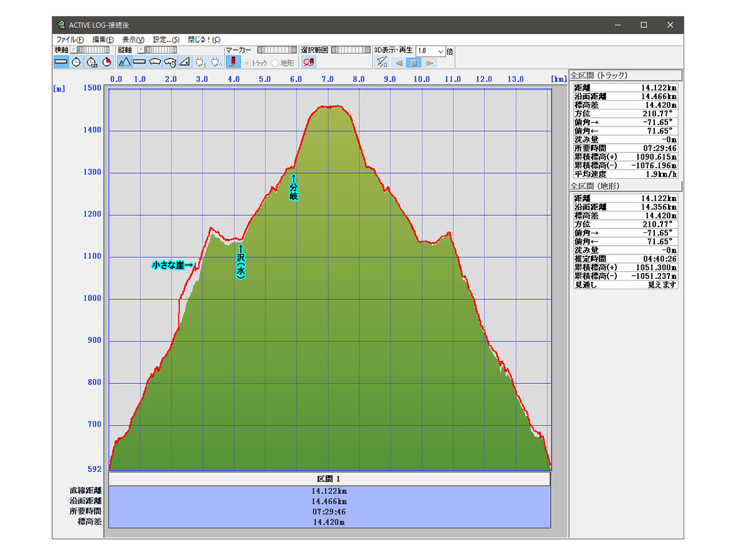Open the ファイル(F) menu
The height and width of the screenshot is (560, 747).
[x=70, y=40]
